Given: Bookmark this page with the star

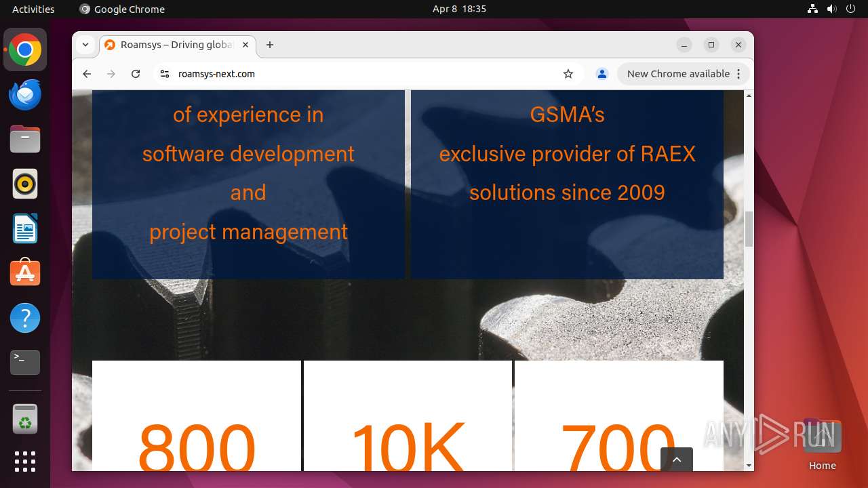Looking at the screenshot, I should click(568, 74).
